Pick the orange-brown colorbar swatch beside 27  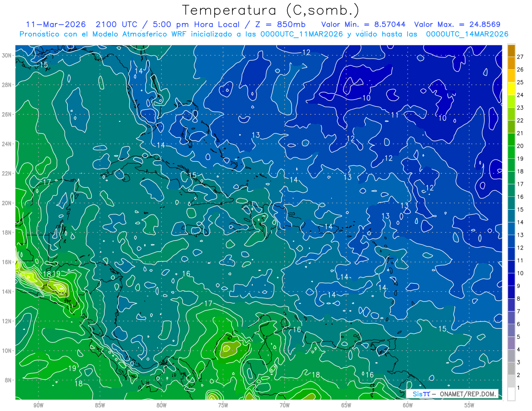tap(511, 50)
